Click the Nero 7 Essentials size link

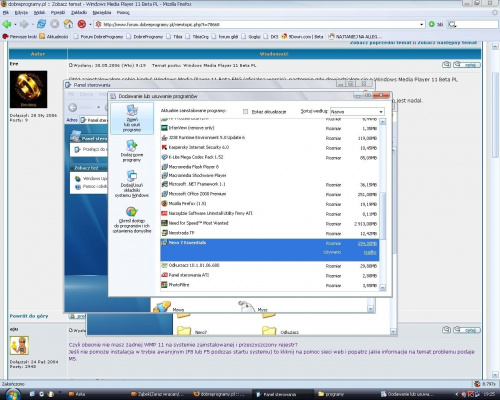coord(367,244)
